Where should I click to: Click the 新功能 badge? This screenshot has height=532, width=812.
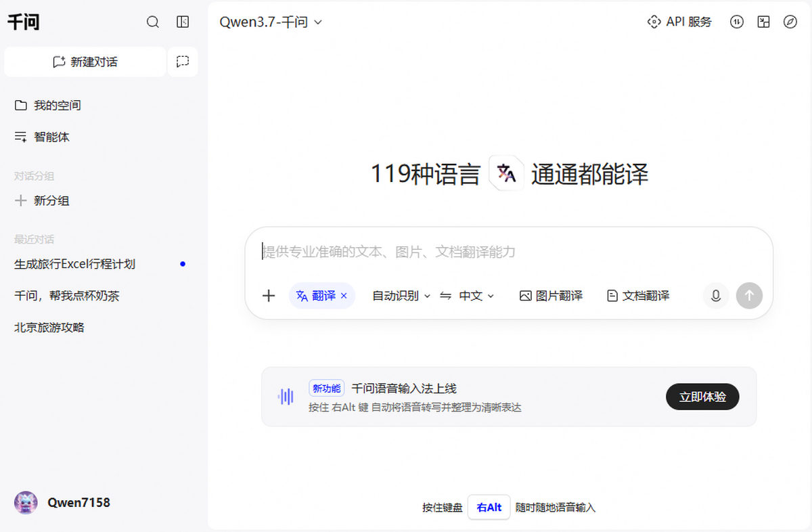click(x=327, y=389)
